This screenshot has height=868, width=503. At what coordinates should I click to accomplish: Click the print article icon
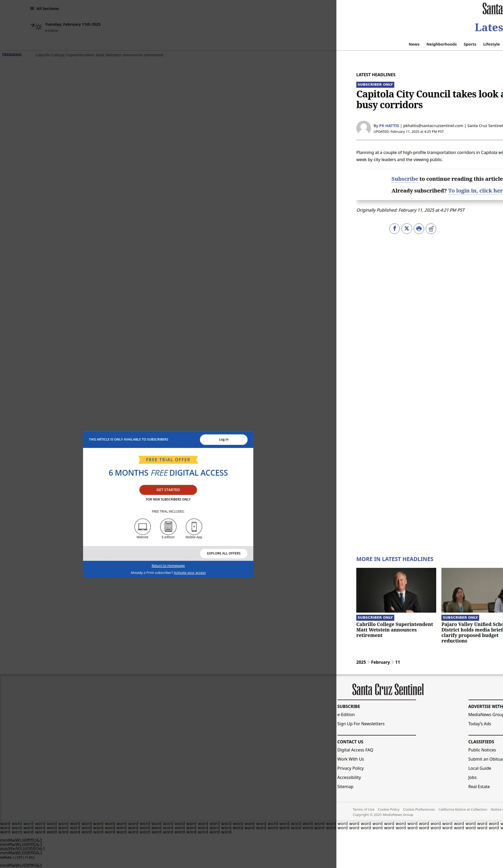[419, 229]
